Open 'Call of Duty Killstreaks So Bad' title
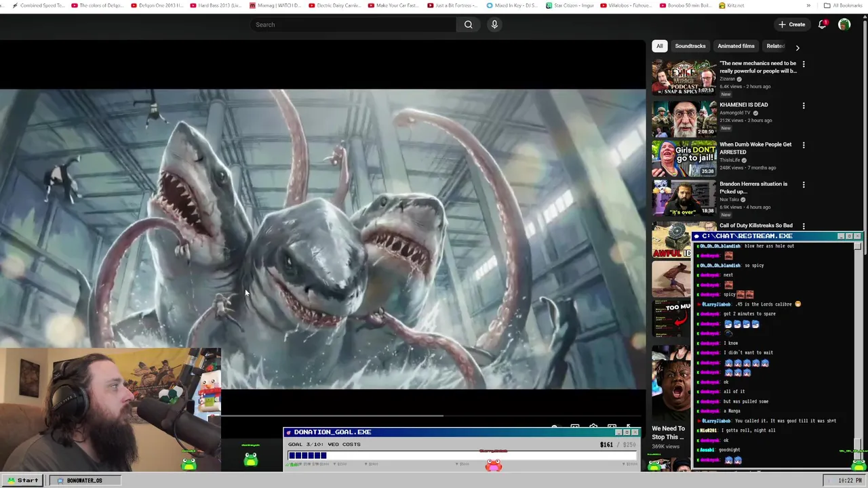Image resolution: width=868 pixels, height=488 pixels. pyautogui.click(x=756, y=226)
